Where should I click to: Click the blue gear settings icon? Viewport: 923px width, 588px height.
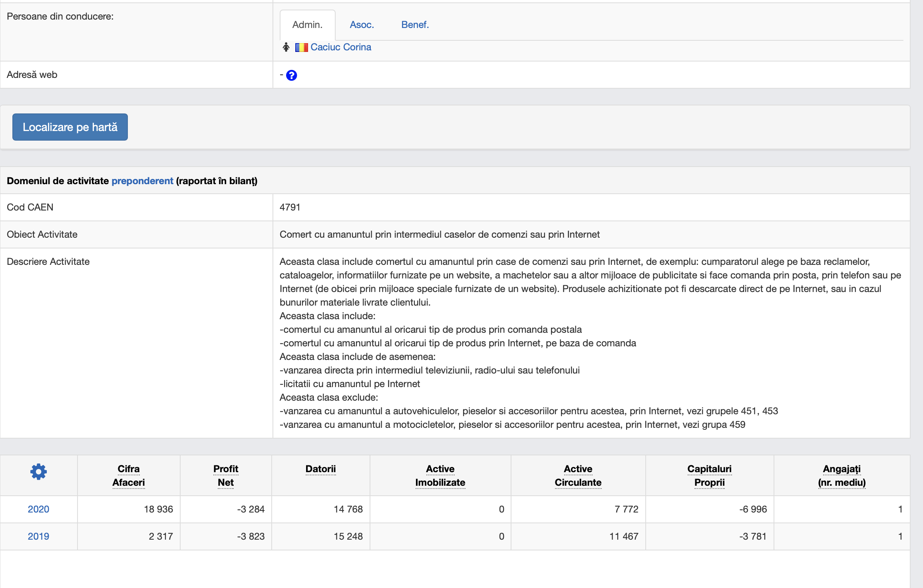tap(38, 472)
